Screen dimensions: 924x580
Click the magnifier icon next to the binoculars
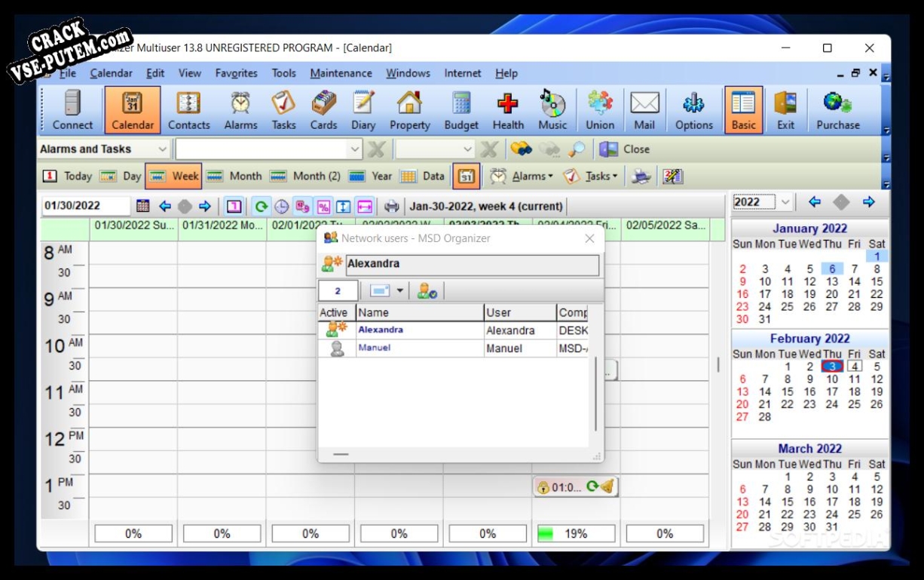pyautogui.click(x=577, y=149)
